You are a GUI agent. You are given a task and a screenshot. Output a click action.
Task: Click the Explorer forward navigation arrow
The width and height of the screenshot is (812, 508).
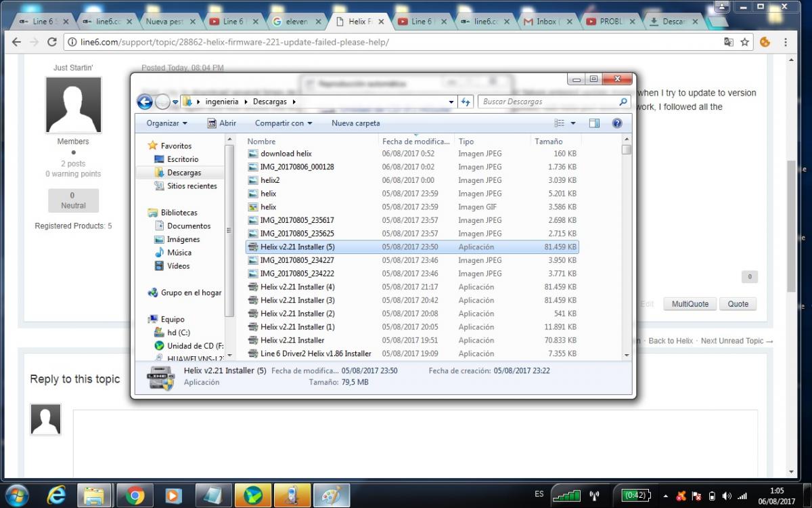162,102
